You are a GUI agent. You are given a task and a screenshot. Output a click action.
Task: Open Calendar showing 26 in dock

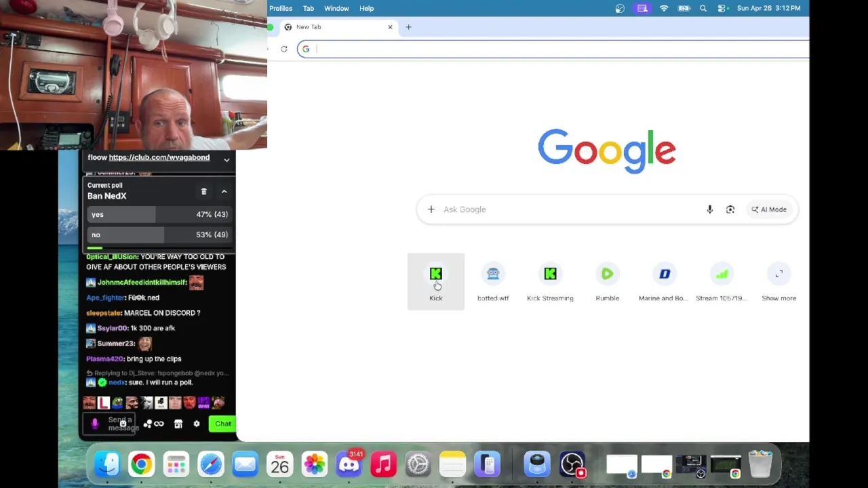tap(279, 464)
